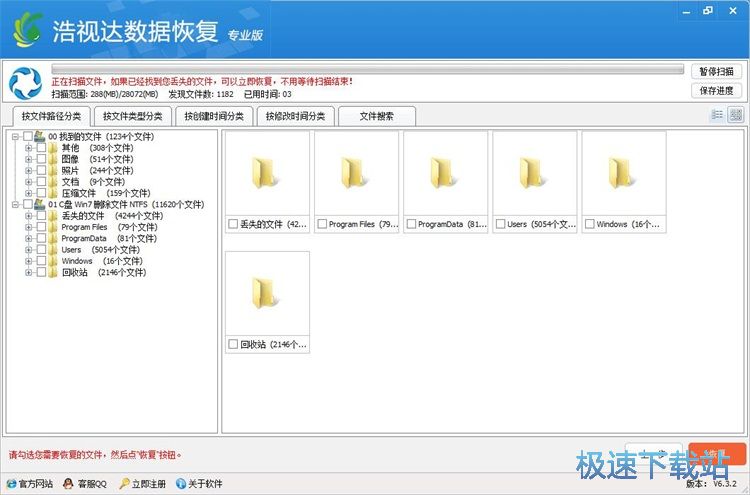This screenshot has width=750, height=495.
Task: Switch to 按文件路径分类 tab
Action: click(x=51, y=116)
